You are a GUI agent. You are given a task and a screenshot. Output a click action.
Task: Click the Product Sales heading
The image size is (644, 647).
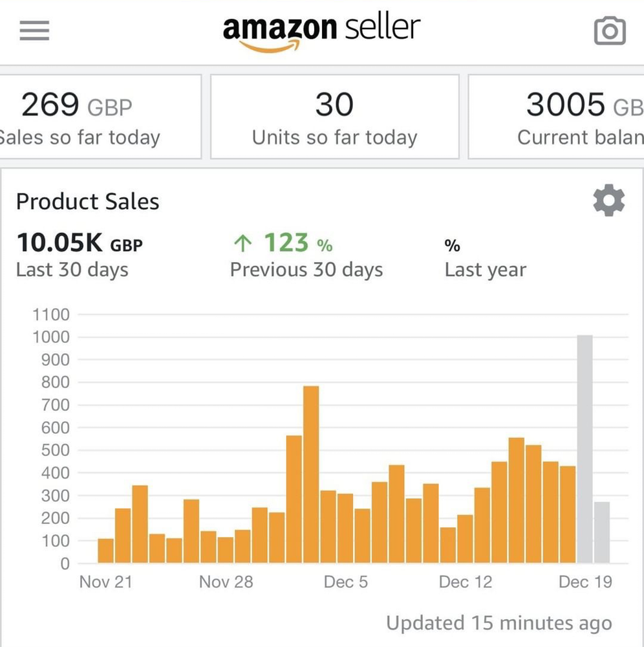tap(87, 201)
